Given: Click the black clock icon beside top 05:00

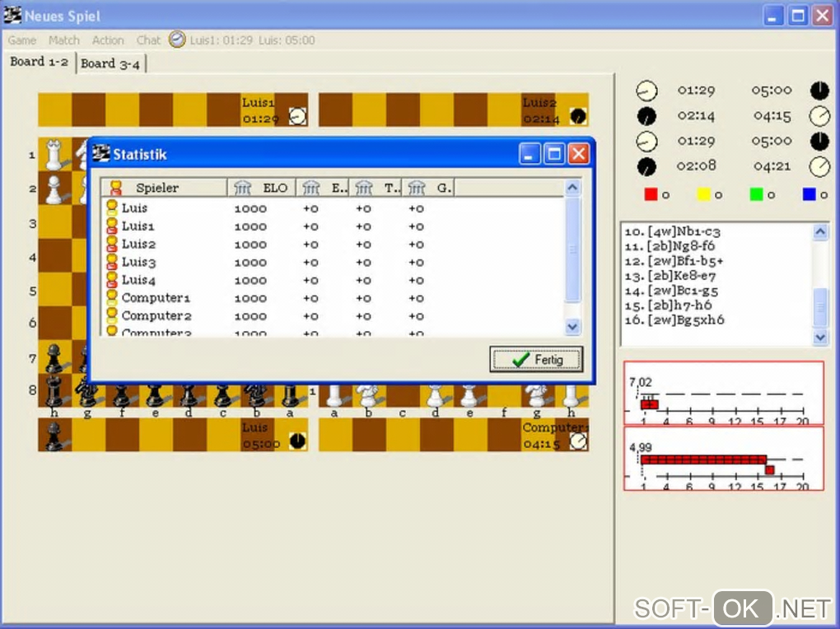Looking at the screenshot, I should [819, 91].
